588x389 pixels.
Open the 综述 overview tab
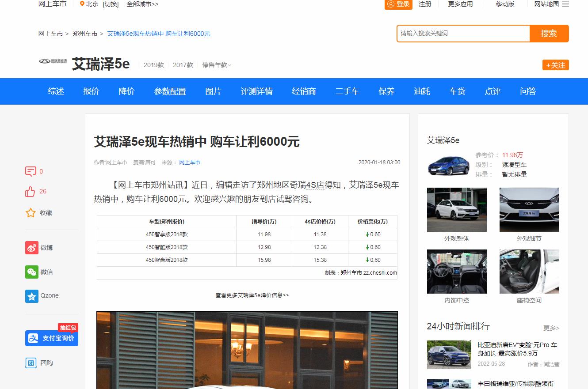pyautogui.click(x=56, y=91)
